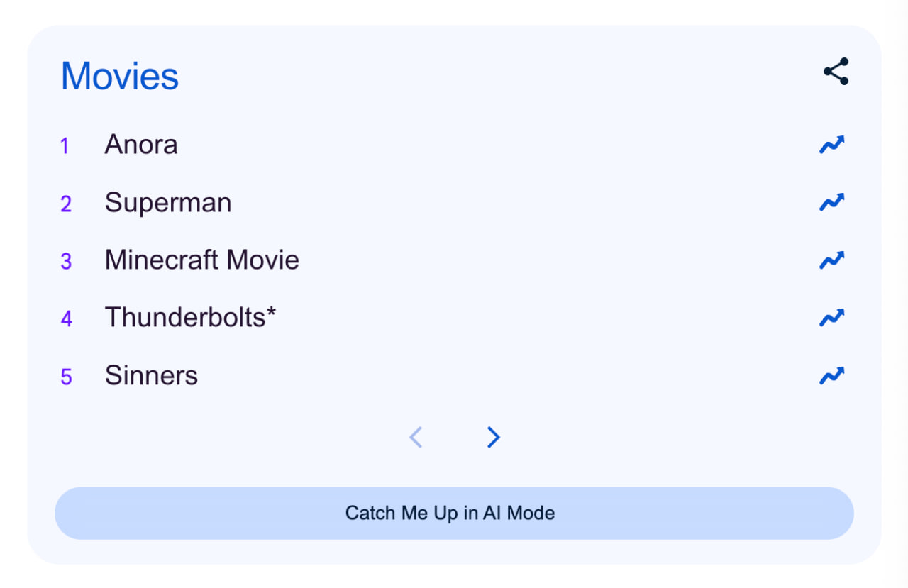Click rank number 3 beside Minecraft Movie
The height and width of the screenshot is (588, 908).
[66, 262]
